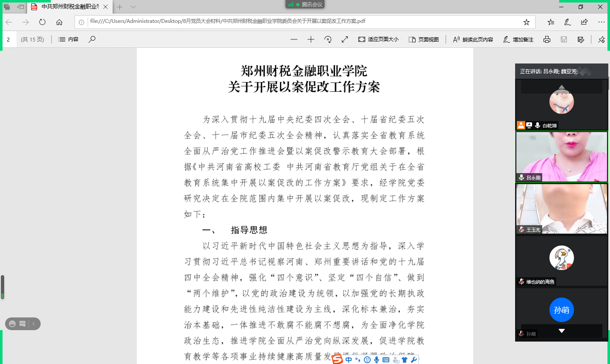Viewport: 610px width, 364px height.
Task: Click the disabled Save icon
Action: tap(564, 39)
